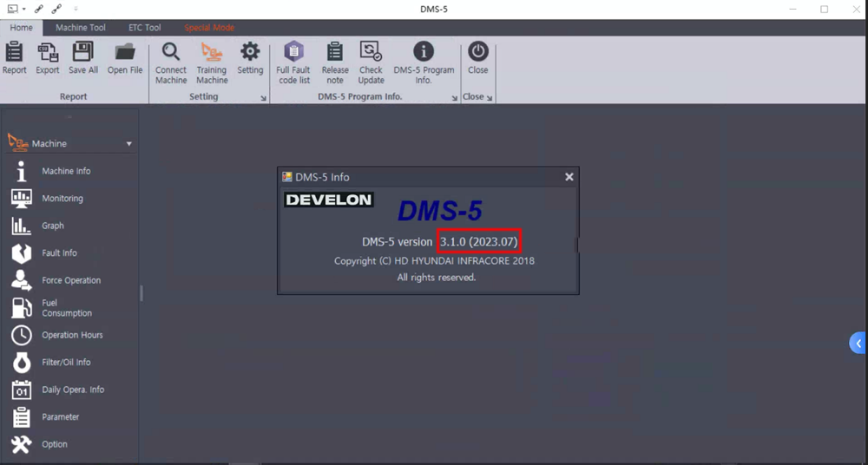Open the Full Fault code list
Screen dimensions: 868x465
pos(294,63)
